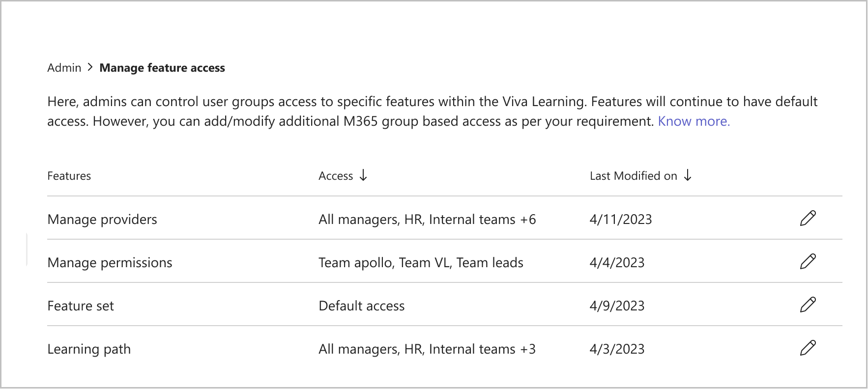Expand the +3 groups on Learning path

pyautogui.click(x=527, y=349)
